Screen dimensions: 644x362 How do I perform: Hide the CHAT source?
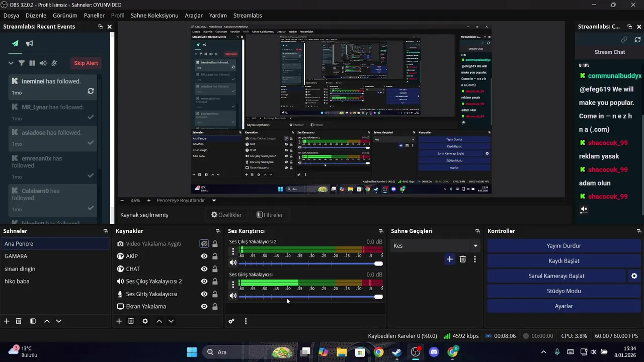(x=204, y=268)
